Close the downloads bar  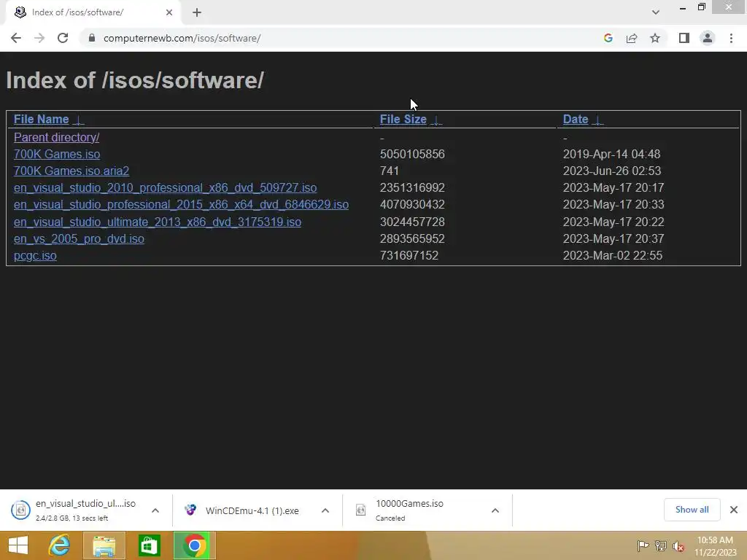tap(734, 510)
